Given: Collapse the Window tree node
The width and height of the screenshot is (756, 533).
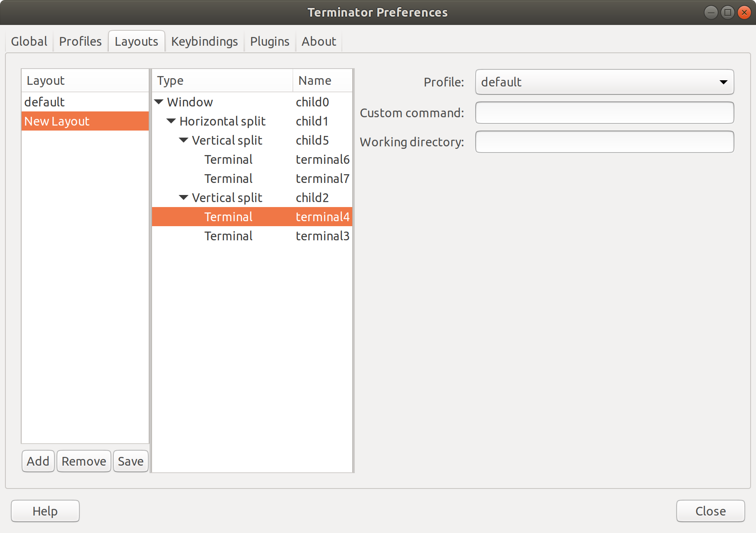Looking at the screenshot, I should (159, 102).
